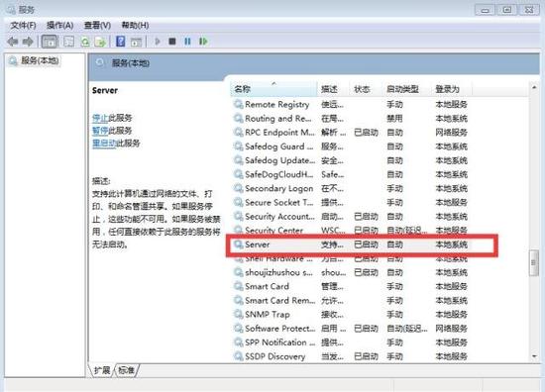Viewport: 545px width, 392px height.
Task: Click the scroll up arrow of services list
Action: [534, 88]
